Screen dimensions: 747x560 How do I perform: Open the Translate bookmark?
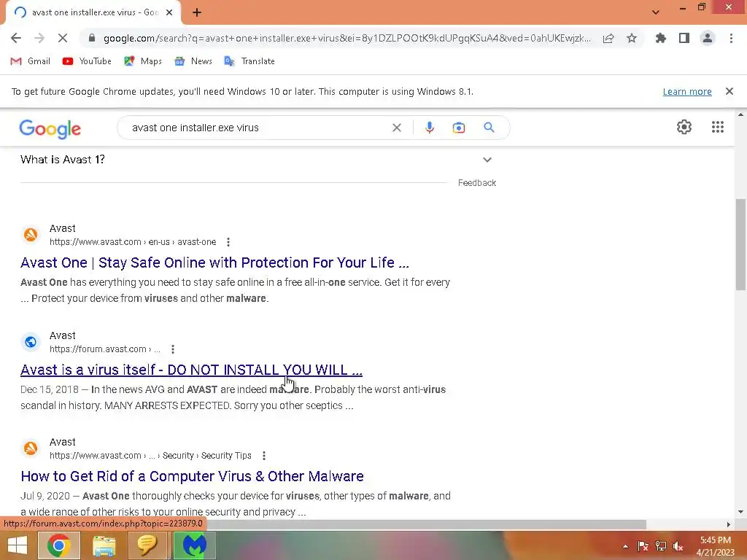click(249, 61)
